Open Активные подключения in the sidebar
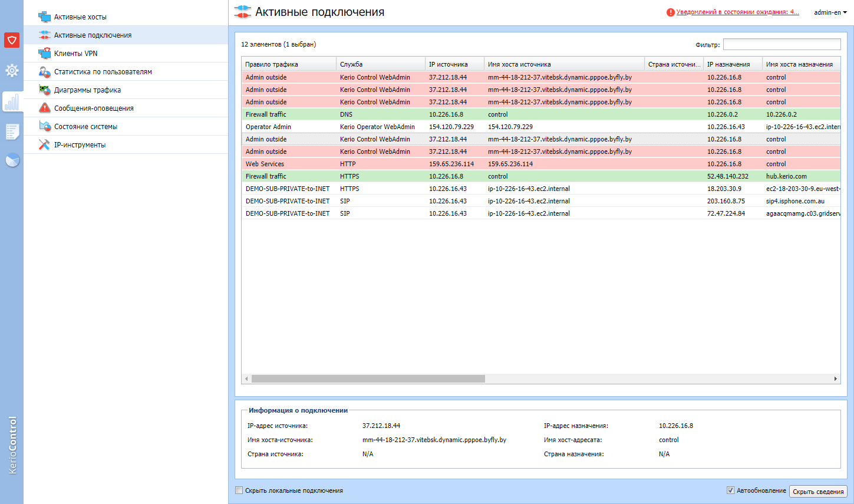 click(126, 35)
